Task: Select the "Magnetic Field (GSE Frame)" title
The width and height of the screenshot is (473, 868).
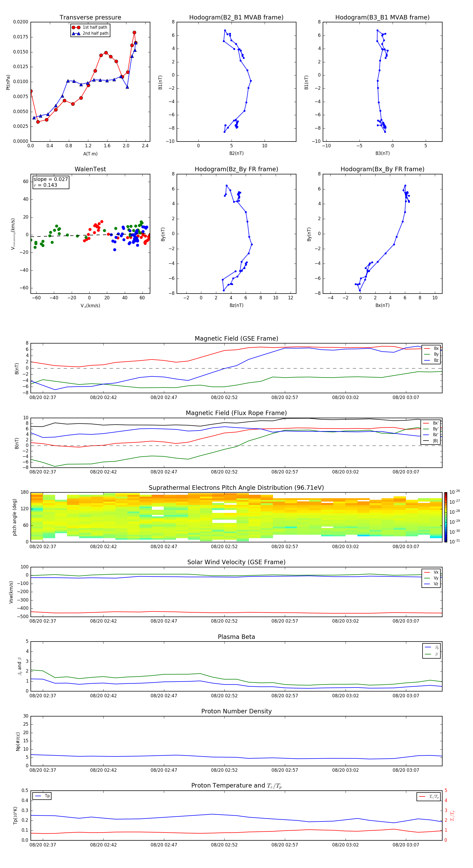Action: (x=236, y=339)
